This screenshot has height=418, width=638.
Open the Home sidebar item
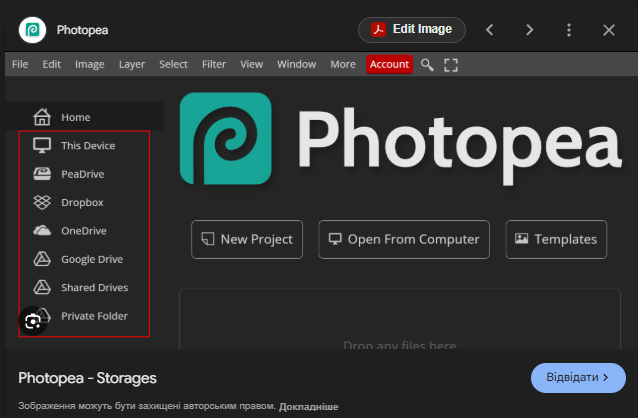click(x=74, y=117)
